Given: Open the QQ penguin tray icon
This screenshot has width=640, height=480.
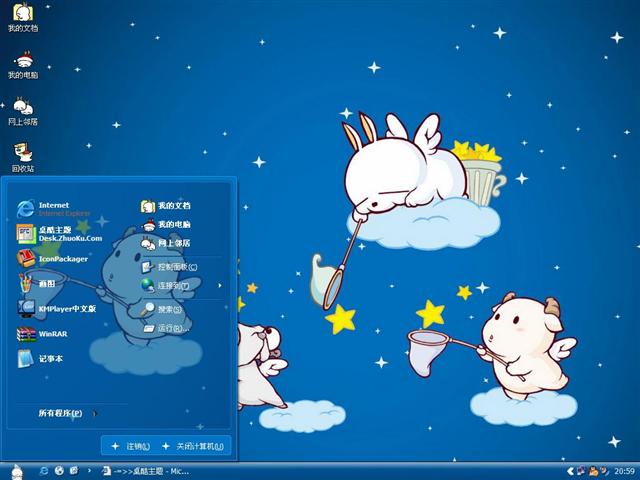Looking at the screenshot, I should [593, 471].
